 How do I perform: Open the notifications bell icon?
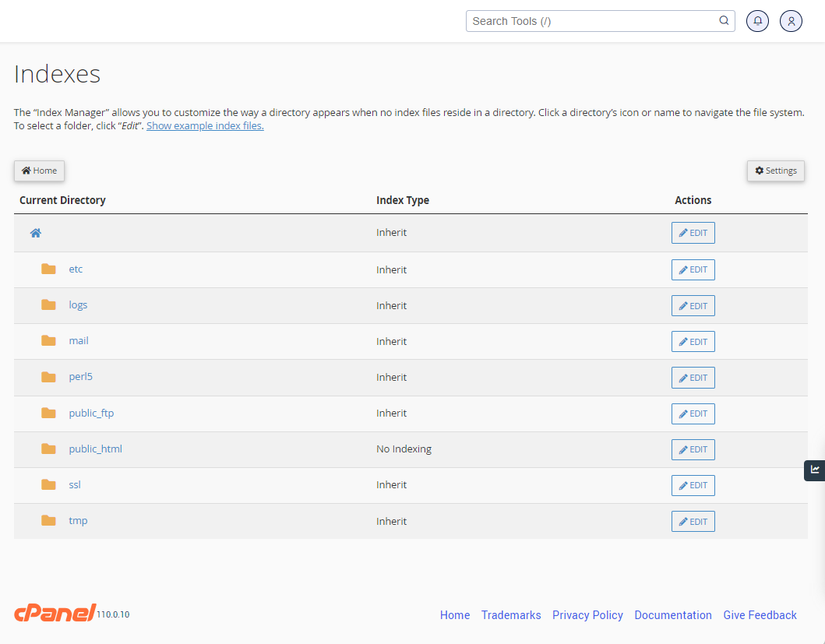coord(757,21)
